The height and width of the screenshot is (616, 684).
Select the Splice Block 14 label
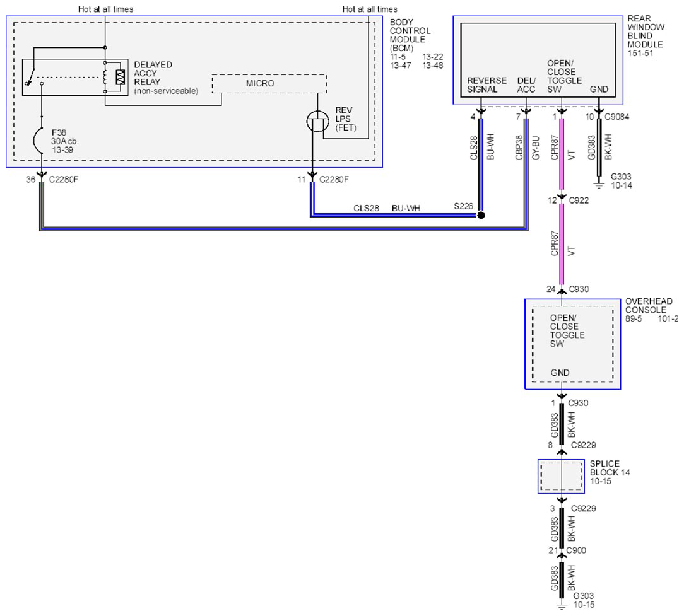tap(610, 468)
